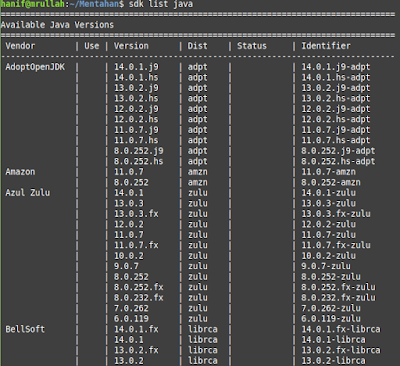The width and height of the screenshot is (400, 366).
Task: Click identifier "11.0.7.j9-adpt"
Action: pyautogui.click(x=336, y=130)
